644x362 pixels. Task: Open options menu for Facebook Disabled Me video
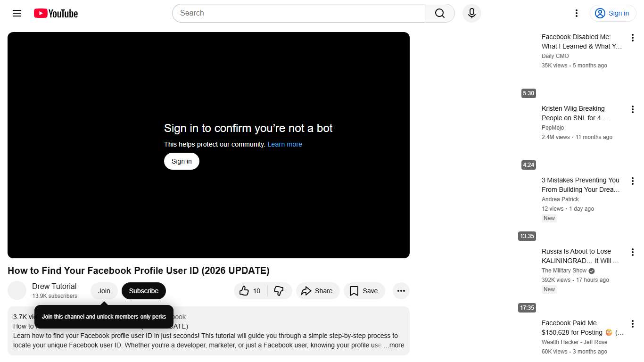click(632, 37)
